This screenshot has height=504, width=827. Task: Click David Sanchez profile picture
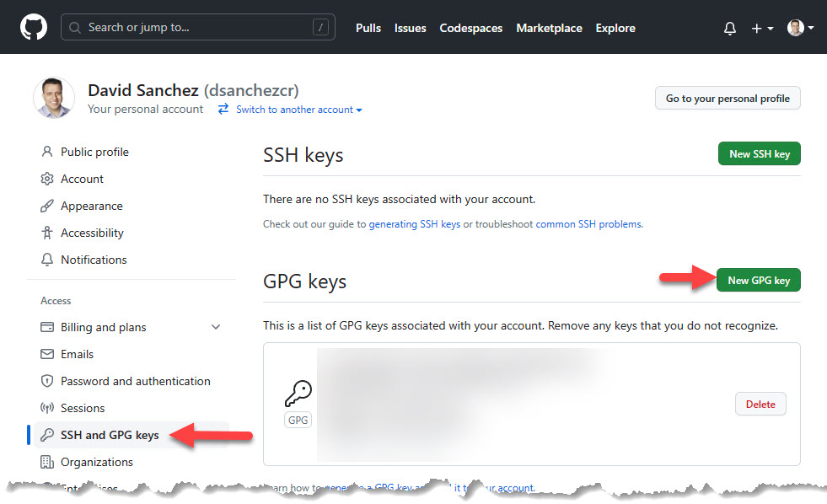coord(54,98)
